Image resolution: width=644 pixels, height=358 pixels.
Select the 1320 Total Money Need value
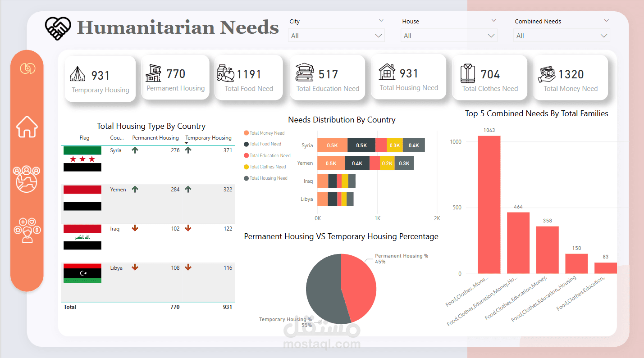pyautogui.click(x=571, y=74)
